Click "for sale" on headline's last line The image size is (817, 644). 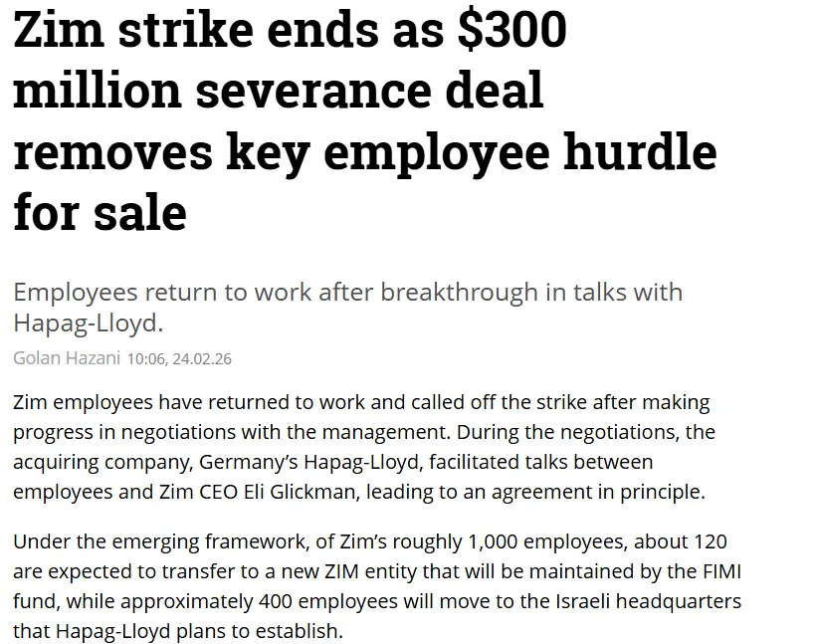100,212
